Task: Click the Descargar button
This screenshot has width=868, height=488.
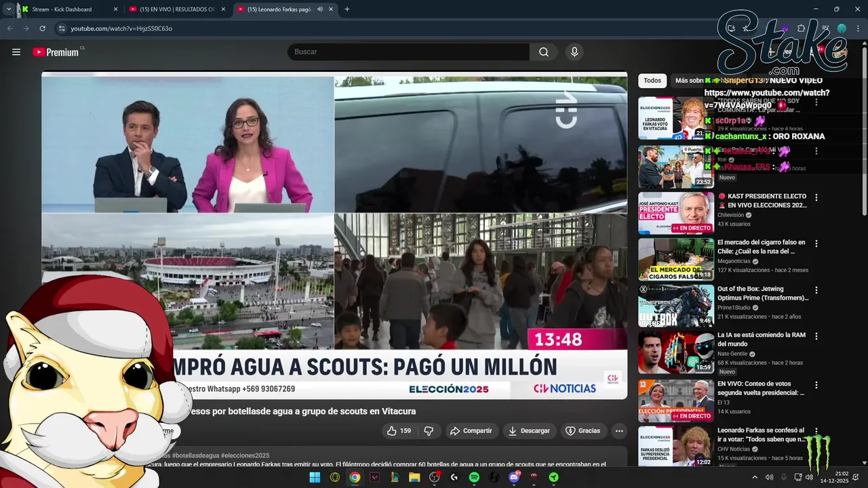Action: click(x=529, y=430)
